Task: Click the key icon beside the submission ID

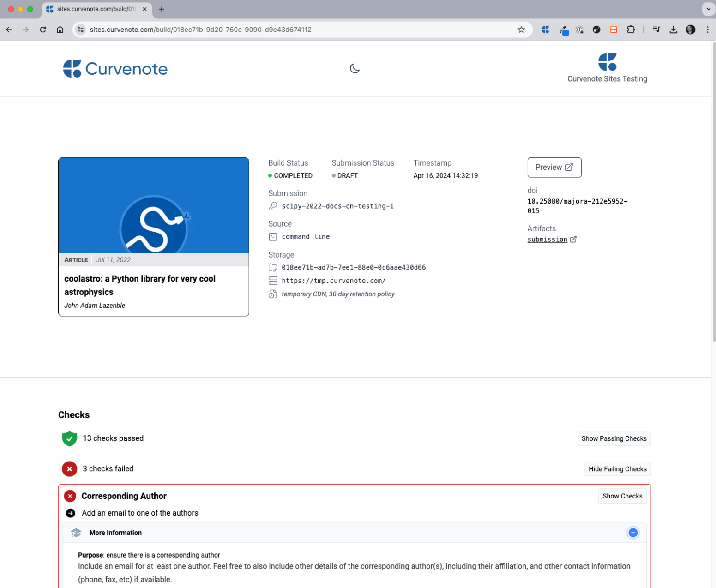Action: coord(272,206)
